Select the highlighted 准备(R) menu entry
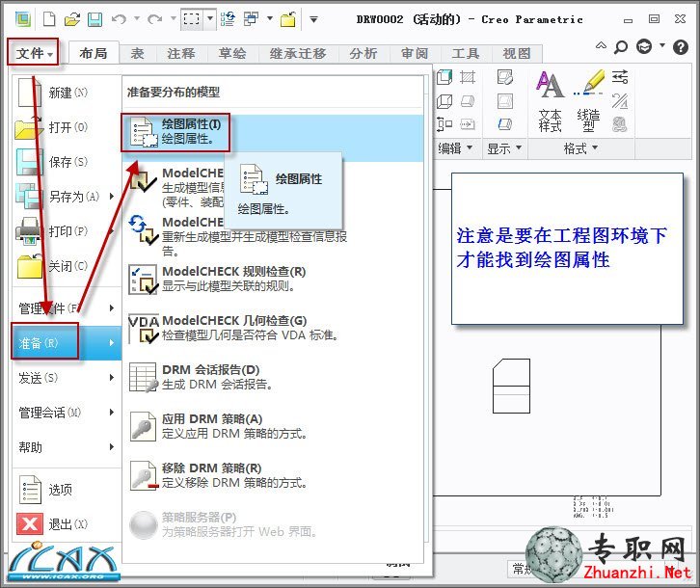 [x=67, y=342]
